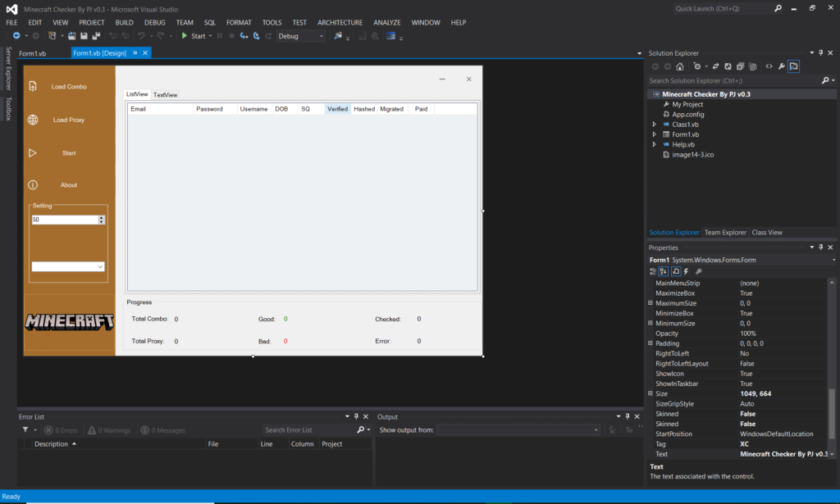Click the Navigate Backward toolbar icon
Screen dimensions: 840x504
pos(16,36)
